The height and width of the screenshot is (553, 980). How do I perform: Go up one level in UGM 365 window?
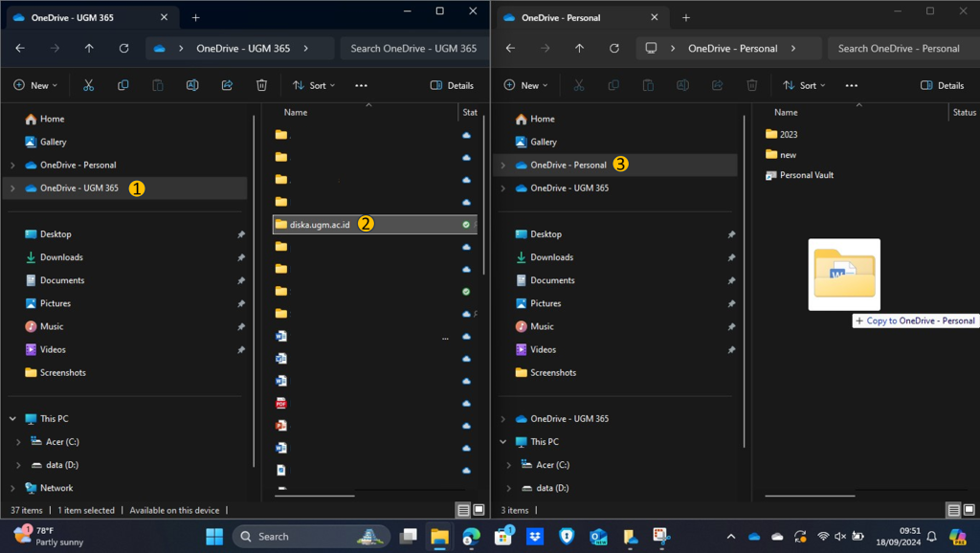click(89, 48)
